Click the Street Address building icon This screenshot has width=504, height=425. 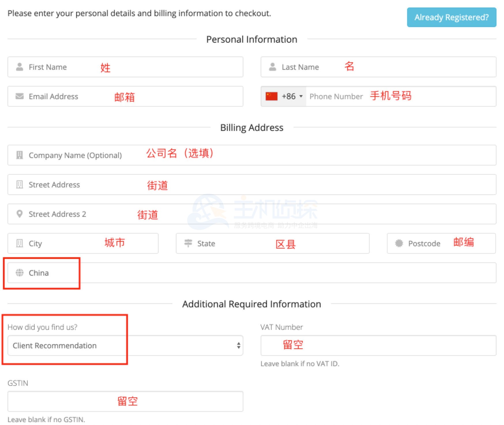pyautogui.click(x=19, y=184)
